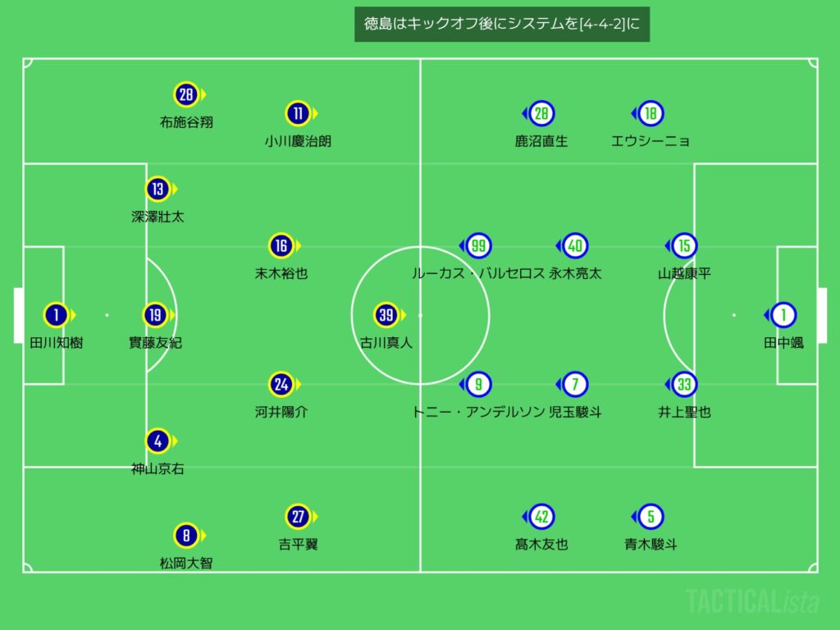Select the number 13 深澤壮太 marker
840x630 pixels.
pos(157,189)
